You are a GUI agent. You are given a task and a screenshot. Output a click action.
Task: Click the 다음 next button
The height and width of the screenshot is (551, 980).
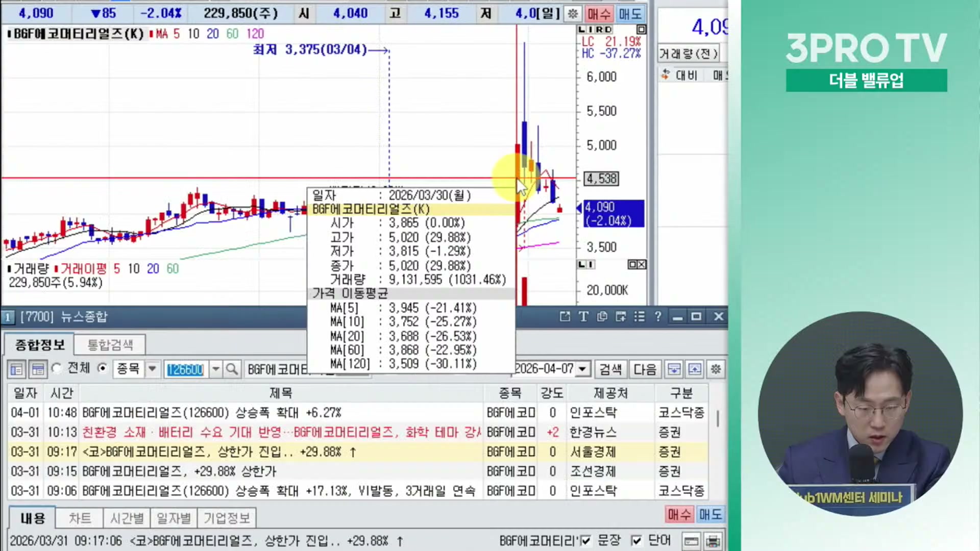pos(645,369)
